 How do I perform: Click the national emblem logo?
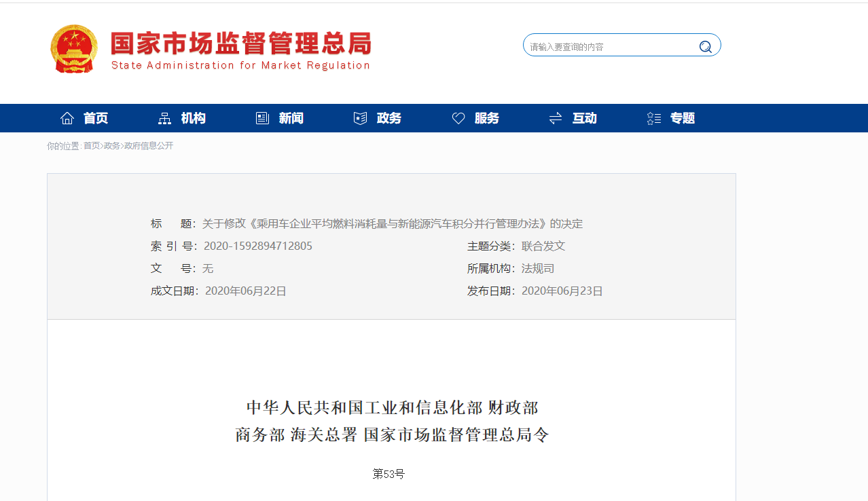pos(74,49)
